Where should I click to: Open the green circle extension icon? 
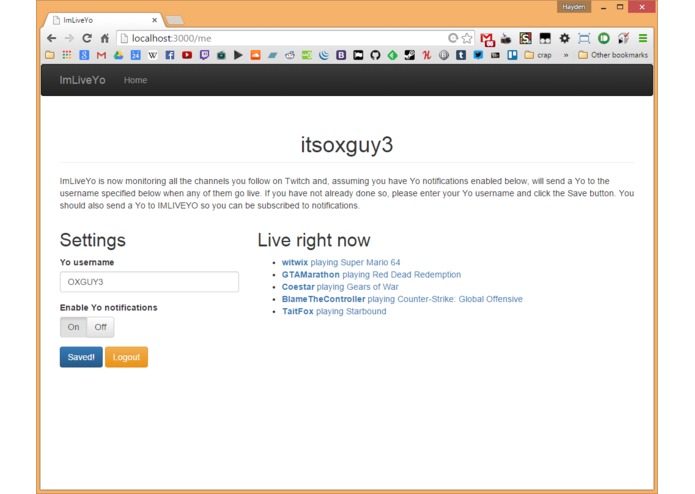click(604, 38)
